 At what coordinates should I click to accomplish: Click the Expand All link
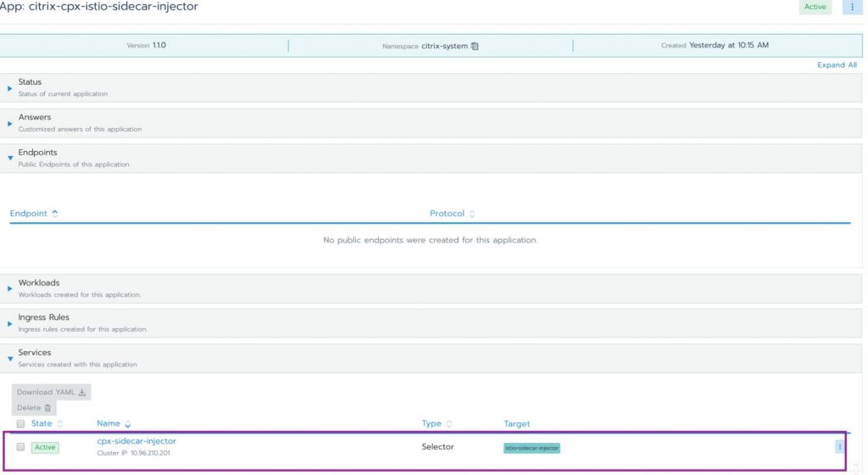coord(837,65)
